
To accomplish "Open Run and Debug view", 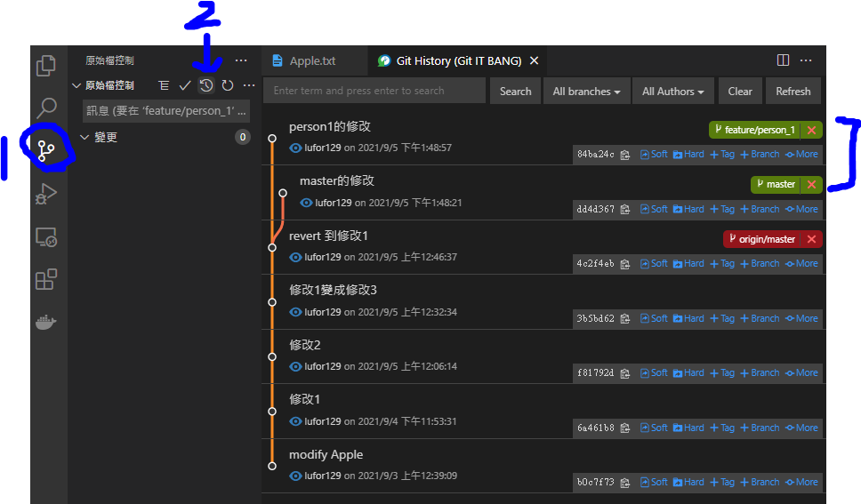I will point(46,194).
